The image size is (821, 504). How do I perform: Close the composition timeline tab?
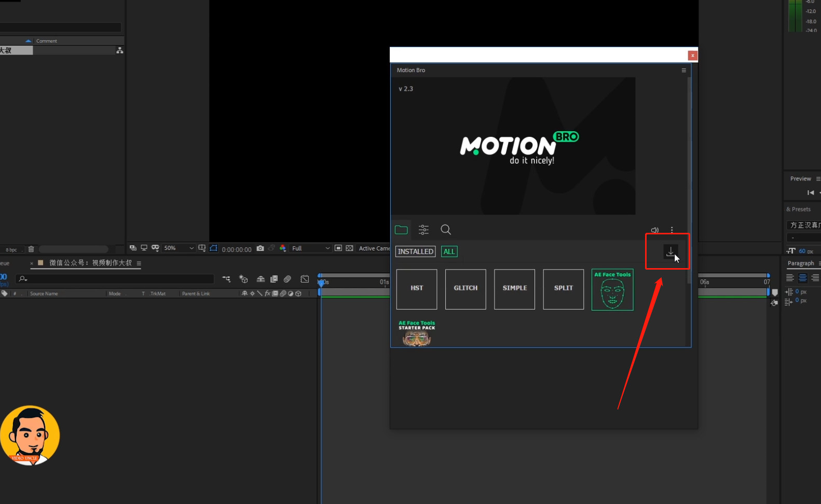(32, 263)
